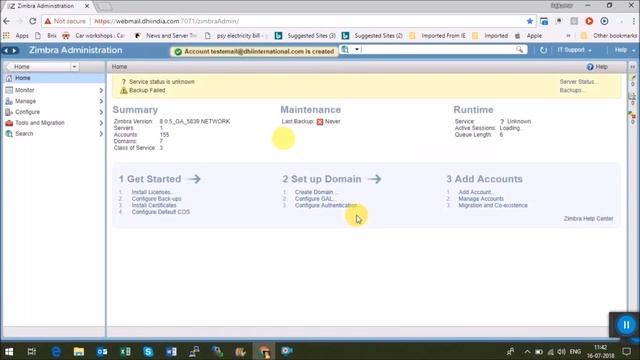The image size is (640, 360).
Task: Expand the Configure chevron
Action: tap(101, 112)
